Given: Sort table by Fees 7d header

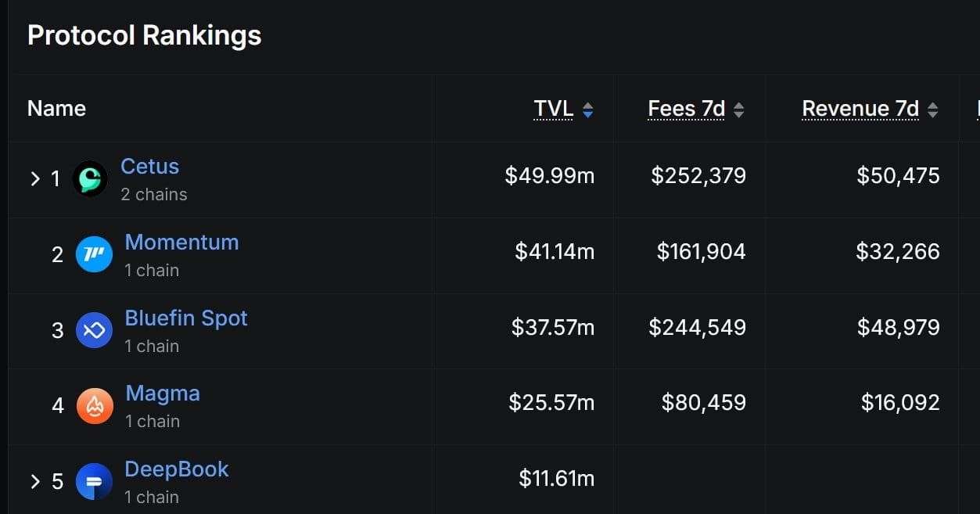Looking at the screenshot, I should [x=686, y=109].
